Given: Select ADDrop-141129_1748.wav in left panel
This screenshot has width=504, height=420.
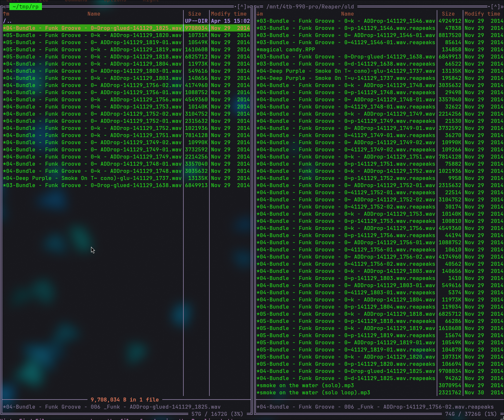Looking at the screenshot, I should tap(126, 171).
